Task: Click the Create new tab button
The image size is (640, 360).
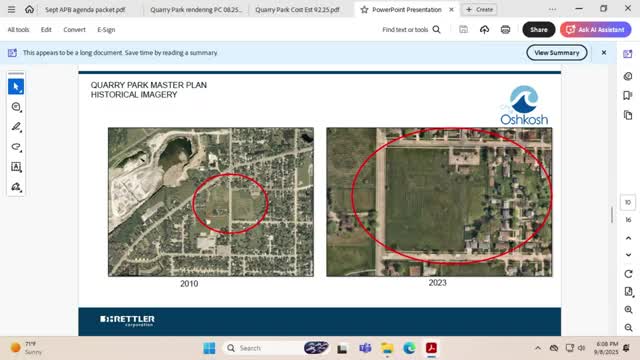Action: point(479,9)
